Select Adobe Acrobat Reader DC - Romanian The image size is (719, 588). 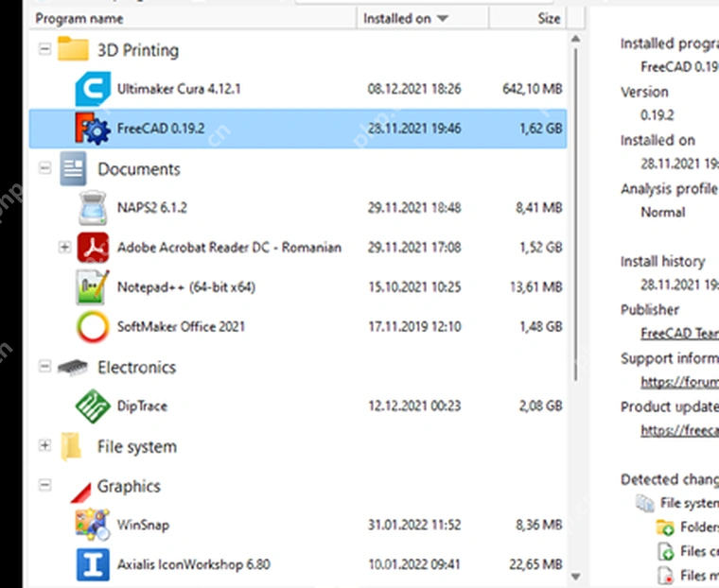(x=298, y=248)
